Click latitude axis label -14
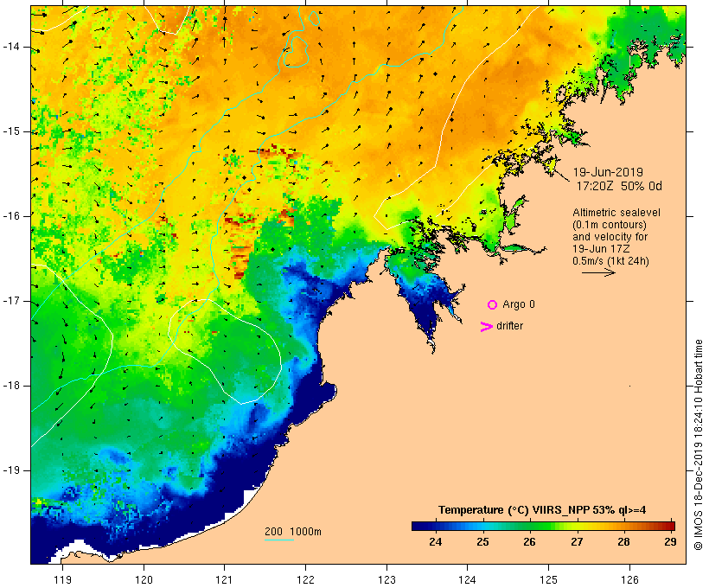The width and height of the screenshot is (709, 588). (x=11, y=47)
